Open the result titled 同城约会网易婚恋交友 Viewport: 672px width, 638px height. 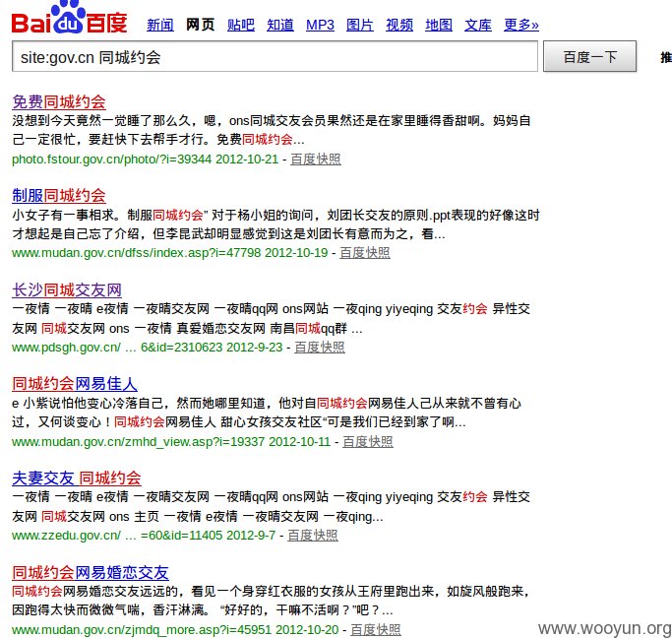(91, 572)
